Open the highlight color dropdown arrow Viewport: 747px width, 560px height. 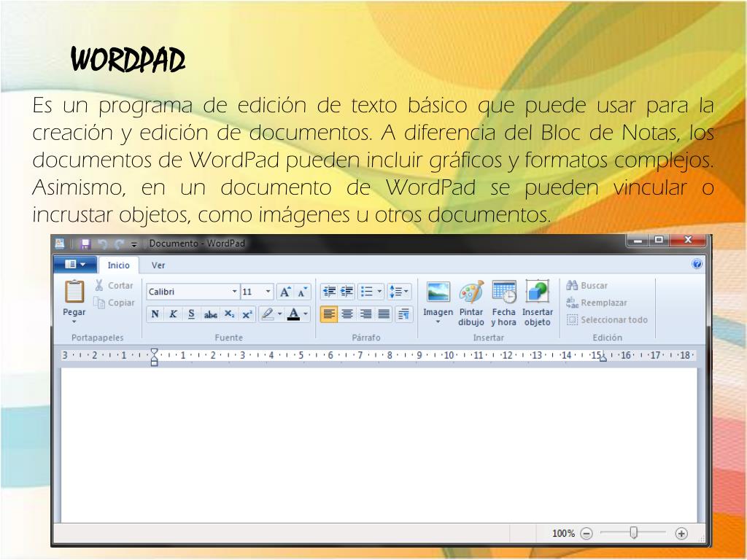(x=279, y=314)
